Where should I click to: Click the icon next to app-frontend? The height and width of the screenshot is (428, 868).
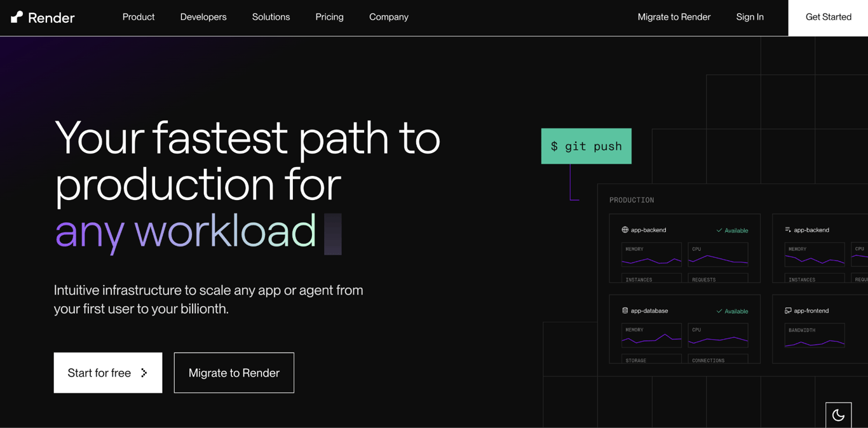pyautogui.click(x=788, y=311)
